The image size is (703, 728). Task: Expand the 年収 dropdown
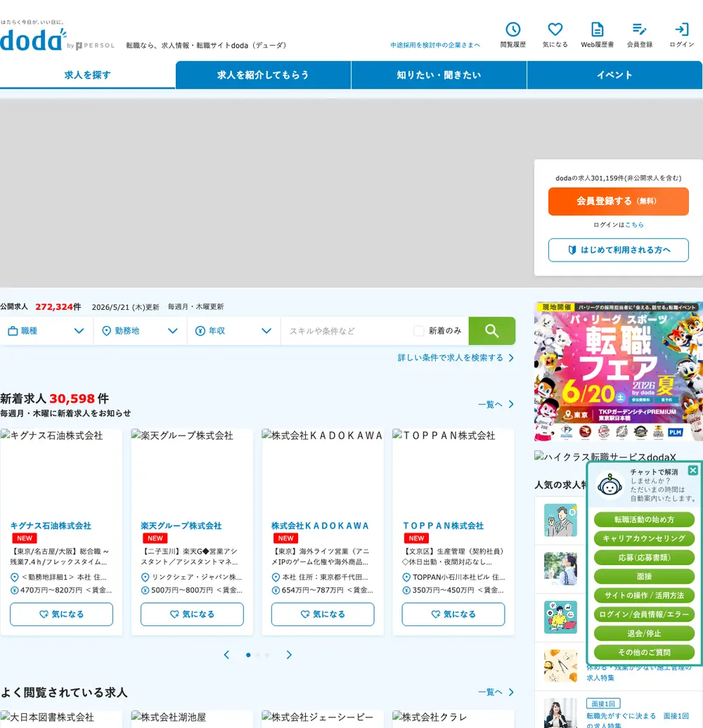(x=234, y=331)
